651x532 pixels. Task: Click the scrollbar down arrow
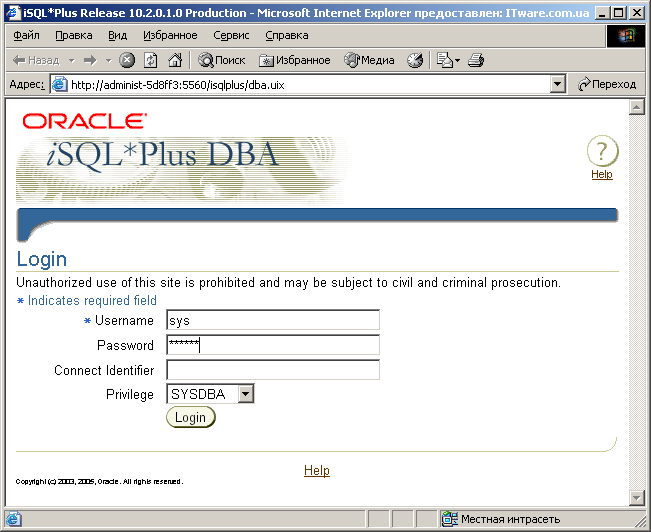636,498
